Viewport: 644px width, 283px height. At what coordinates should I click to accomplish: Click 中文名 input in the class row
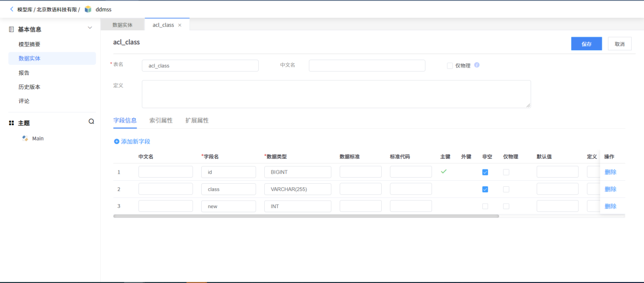(166, 189)
